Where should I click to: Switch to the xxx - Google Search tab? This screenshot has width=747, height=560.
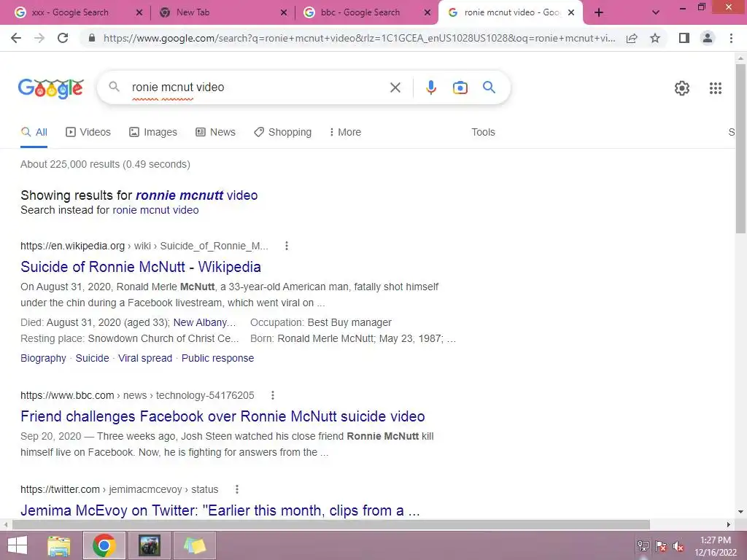click(70, 12)
